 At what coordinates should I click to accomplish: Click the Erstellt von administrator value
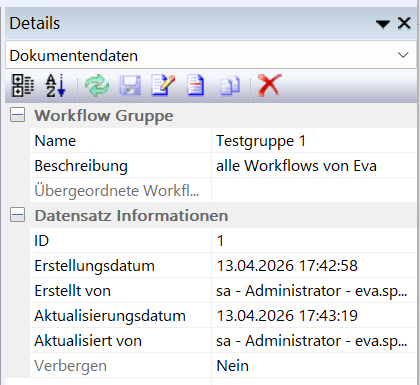point(314,291)
